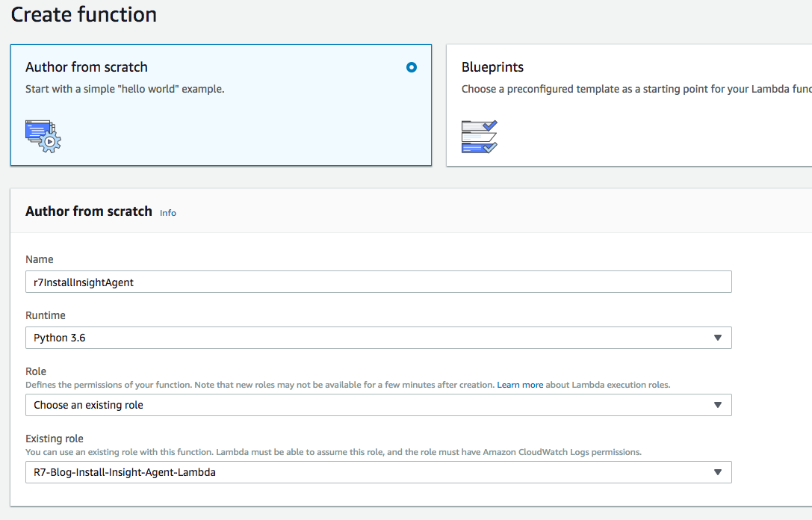Click the Role field label

[36, 371]
